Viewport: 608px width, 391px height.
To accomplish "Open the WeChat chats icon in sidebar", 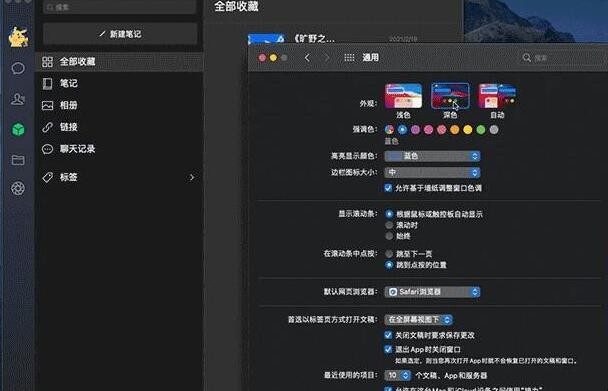I will (18, 68).
